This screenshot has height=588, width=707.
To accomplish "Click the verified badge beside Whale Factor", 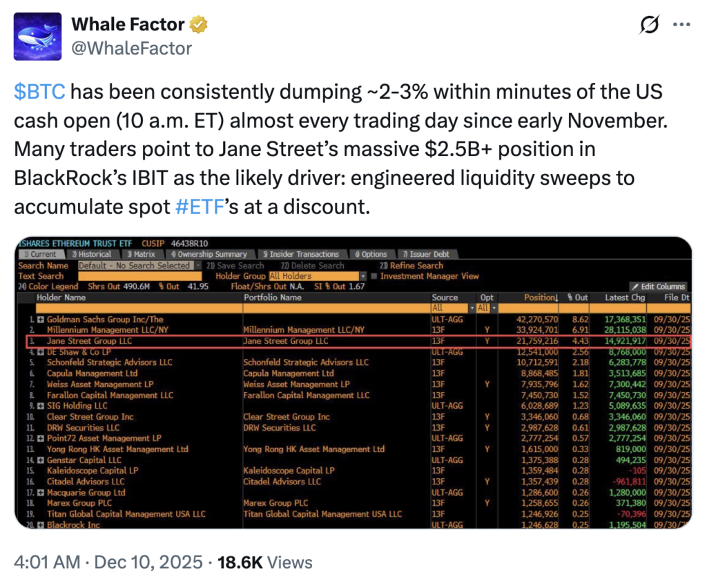I will point(199,26).
